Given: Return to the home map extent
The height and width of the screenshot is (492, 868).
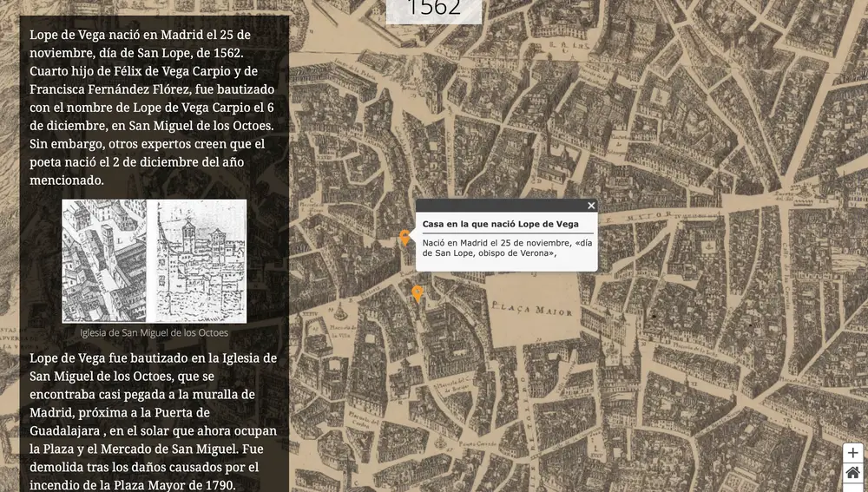Looking at the screenshot, I should [x=852, y=473].
